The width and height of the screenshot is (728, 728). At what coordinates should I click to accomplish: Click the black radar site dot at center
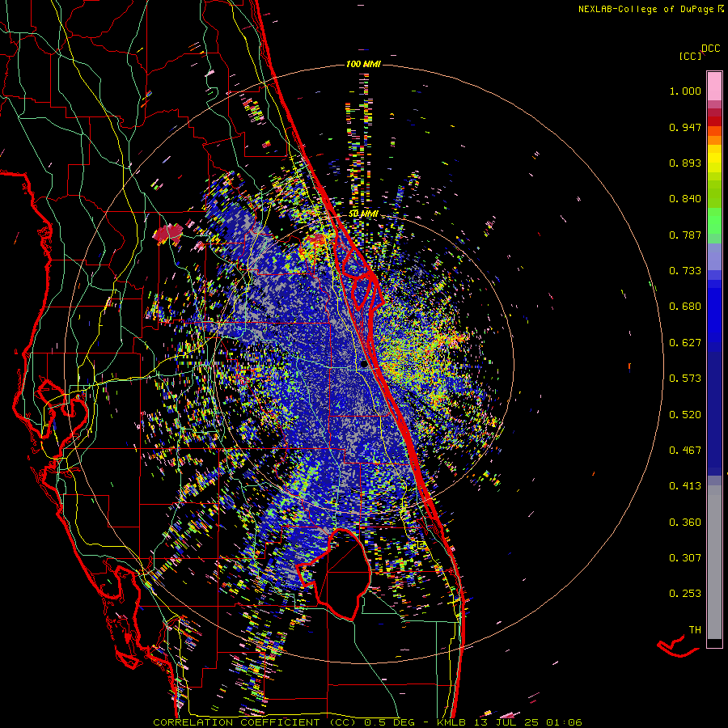click(x=364, y=365)
